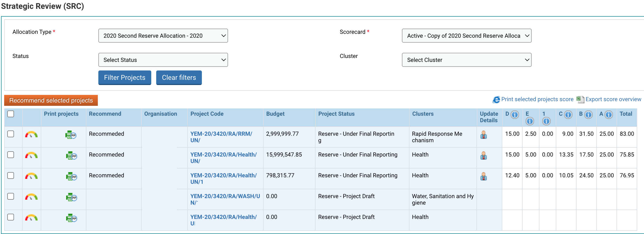Open the Select Status dropdown
The width and height of the screenshot is (644, 234).
pos(163,60)
